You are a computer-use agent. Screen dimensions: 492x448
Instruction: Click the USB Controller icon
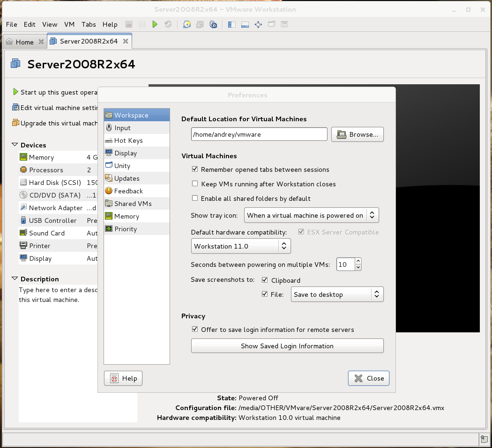23,220
